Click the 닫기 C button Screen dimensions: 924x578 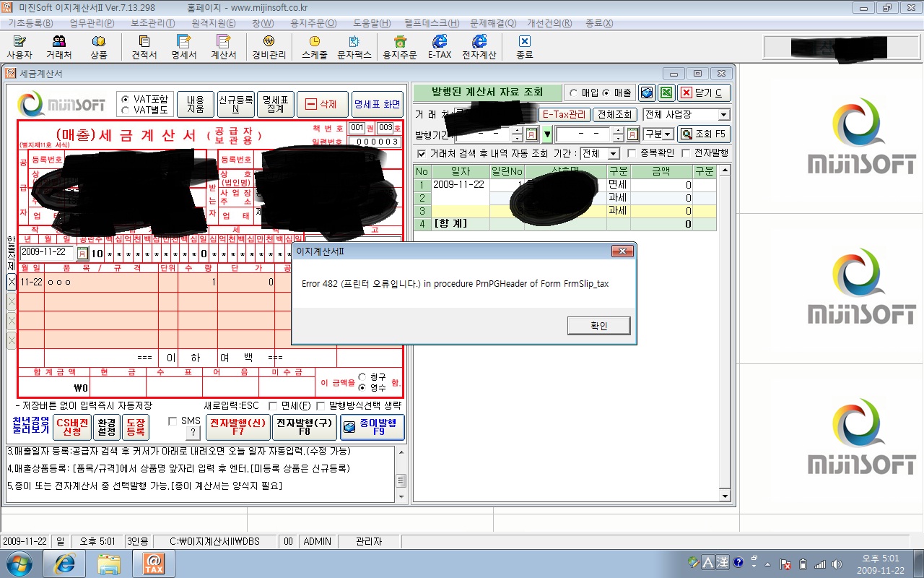click(x=705, y=92)
